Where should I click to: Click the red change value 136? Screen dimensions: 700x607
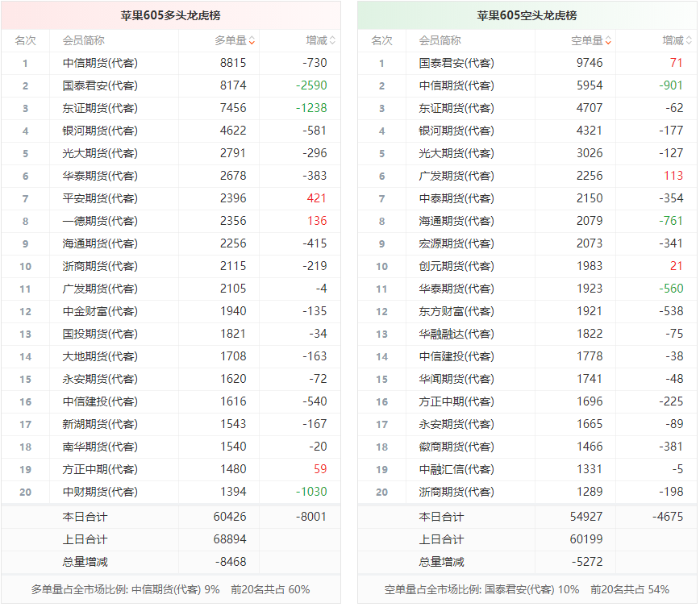point(317,221)
